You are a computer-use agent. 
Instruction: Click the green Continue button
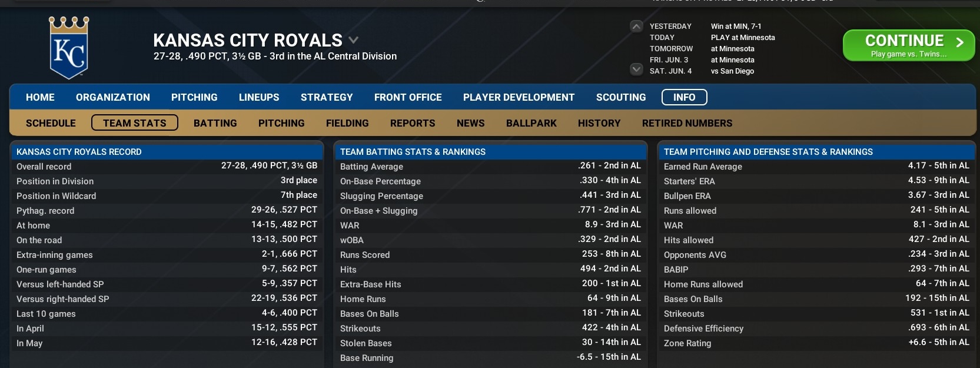click(x=909, y=45)
